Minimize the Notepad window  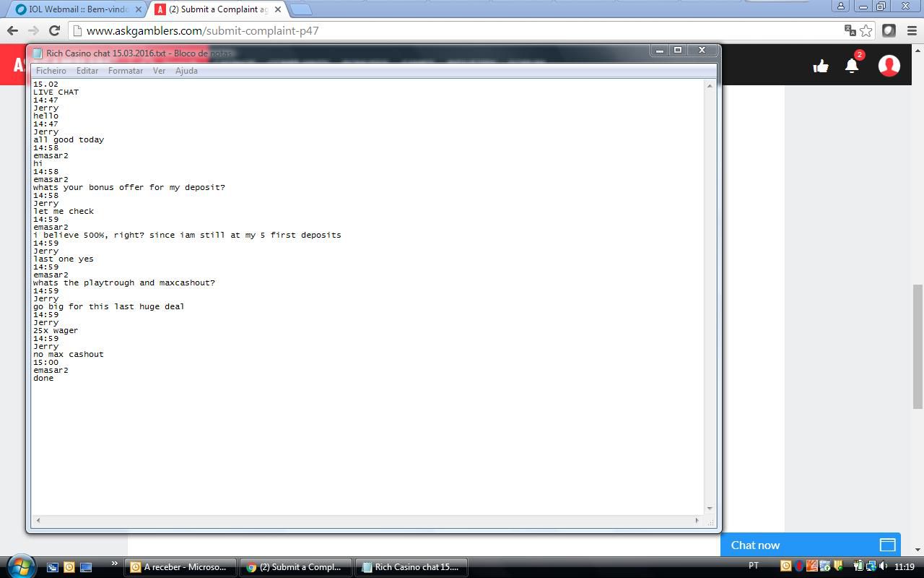pos(659,50)
